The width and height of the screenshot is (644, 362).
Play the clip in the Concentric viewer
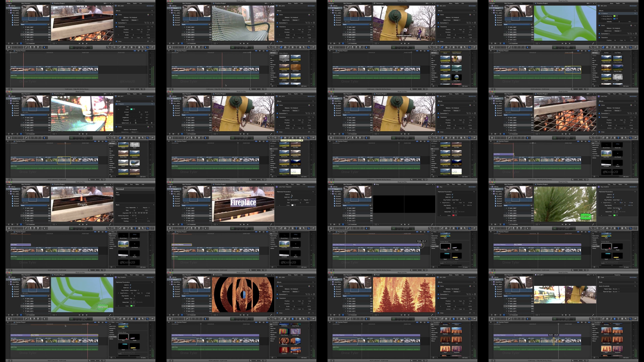coord(244,315)
